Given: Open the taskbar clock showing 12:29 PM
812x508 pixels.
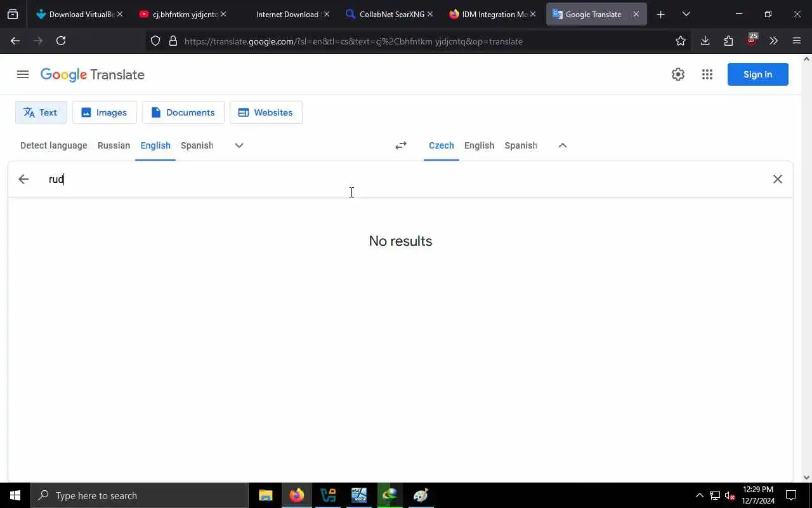Looking at the screenshot, I should pos(758,495).
